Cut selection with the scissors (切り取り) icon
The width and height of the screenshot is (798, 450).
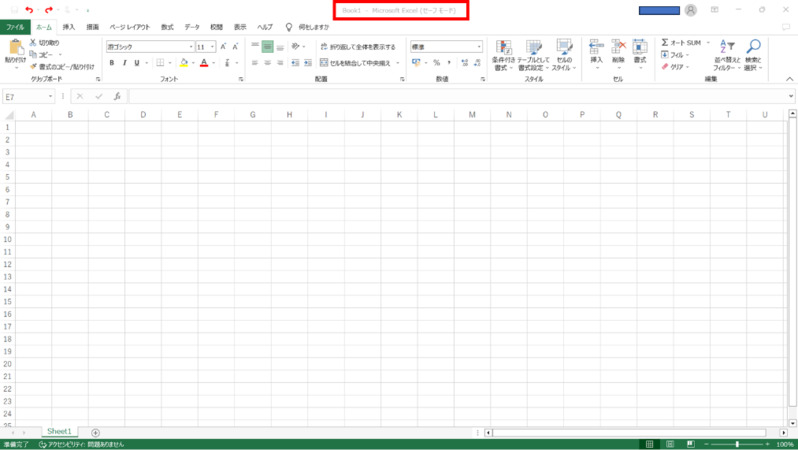[x=33, y=42]
